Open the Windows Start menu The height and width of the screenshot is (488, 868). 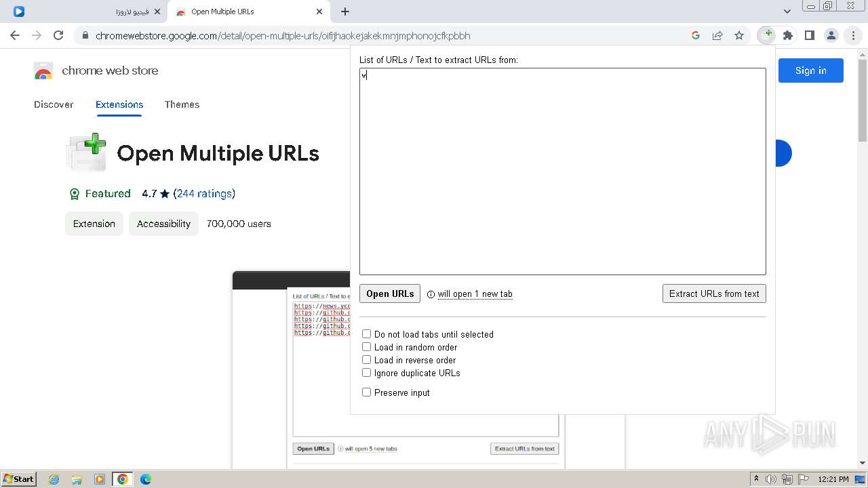point(19,479)
